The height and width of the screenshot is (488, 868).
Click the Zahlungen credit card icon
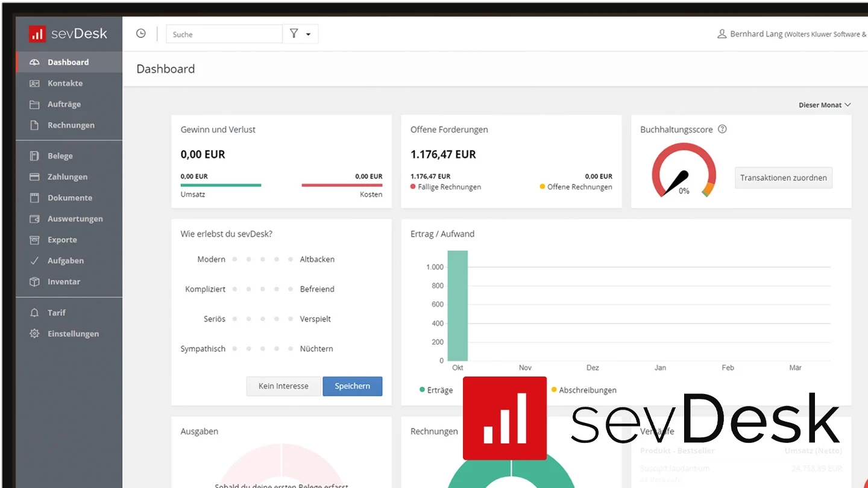(x=34, y=177)
